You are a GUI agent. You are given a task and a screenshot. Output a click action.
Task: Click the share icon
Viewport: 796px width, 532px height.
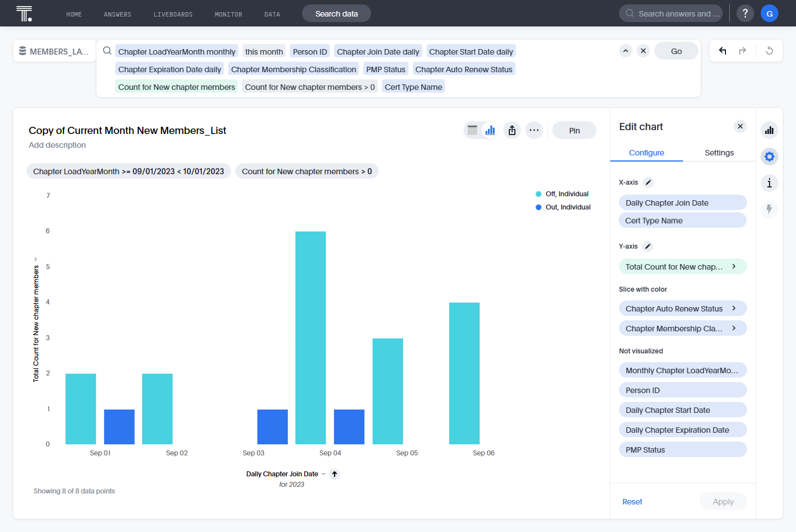click(512, 130)
